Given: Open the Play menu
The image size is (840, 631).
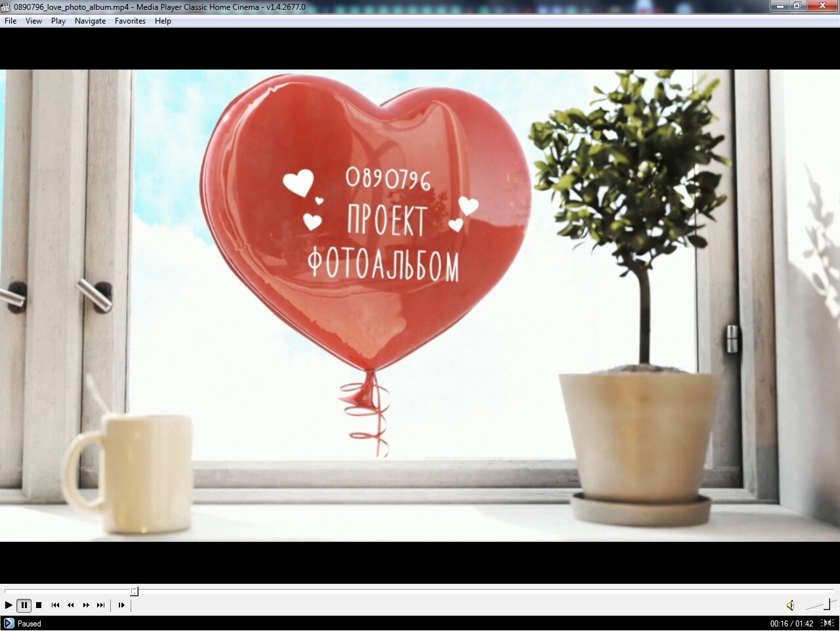Looking at the screenshot, I should (x=58, y=21).
